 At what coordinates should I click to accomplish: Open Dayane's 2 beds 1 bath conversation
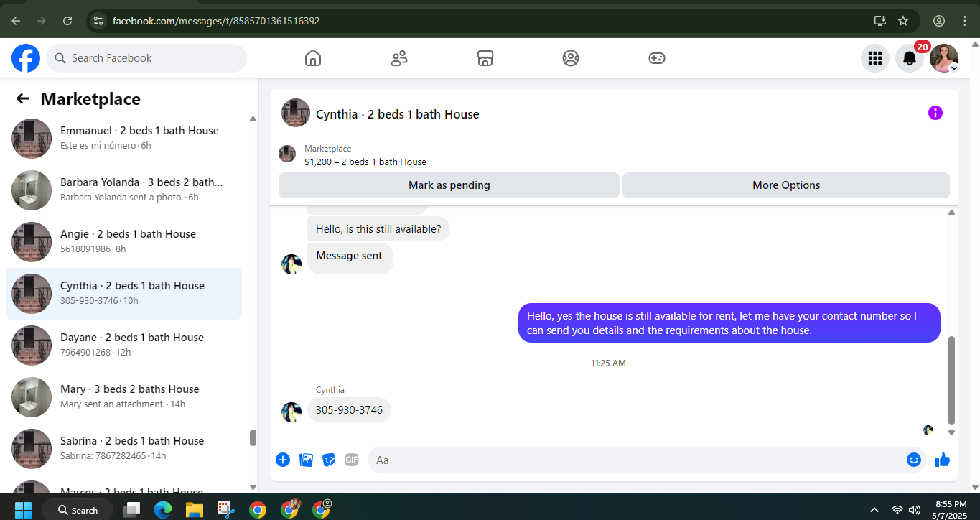coord(123,345)
